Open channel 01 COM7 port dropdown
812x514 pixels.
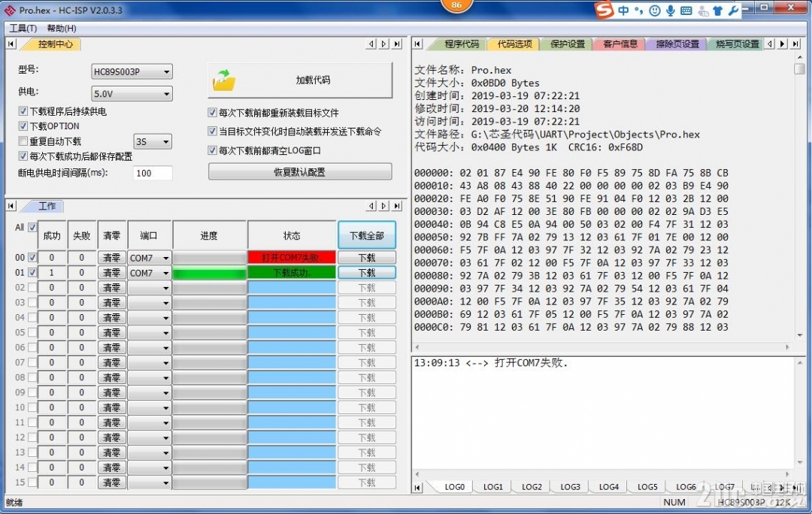coord(149,273)
